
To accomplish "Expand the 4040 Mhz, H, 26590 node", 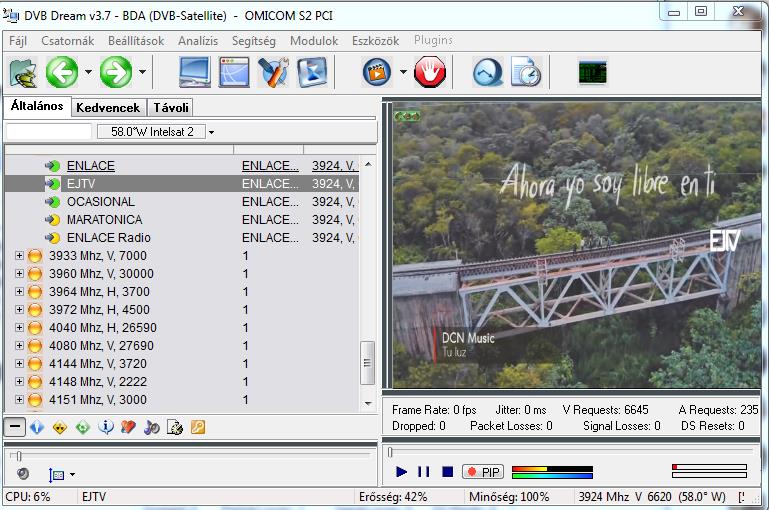I will coord(19,328).
